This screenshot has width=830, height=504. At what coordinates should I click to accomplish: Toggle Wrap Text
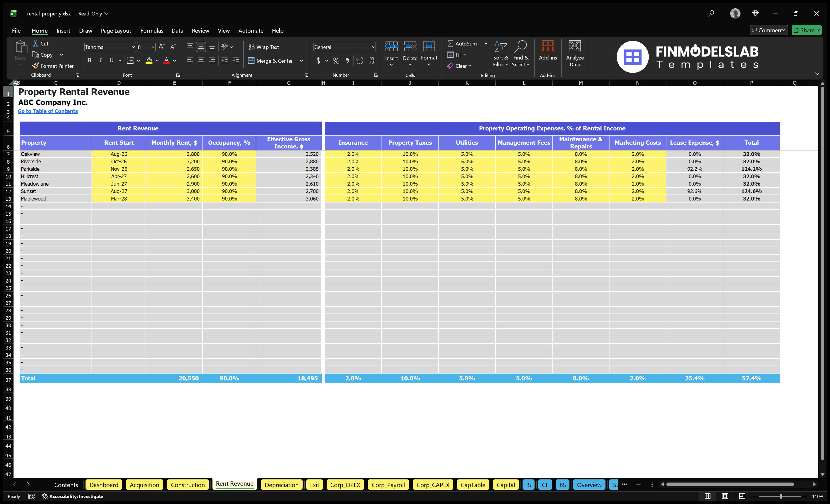pyautogui.click(x=264, y=47)
